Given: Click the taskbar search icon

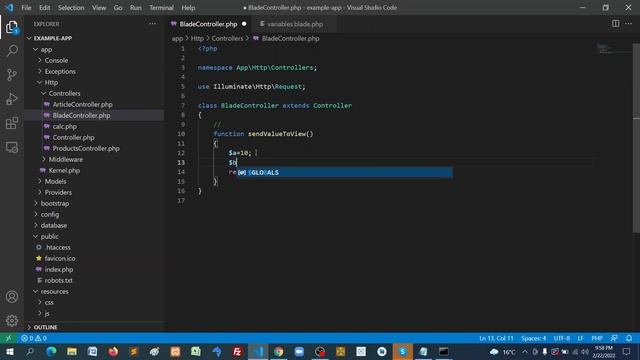Looking at the screenshot, I should (30, 351).
